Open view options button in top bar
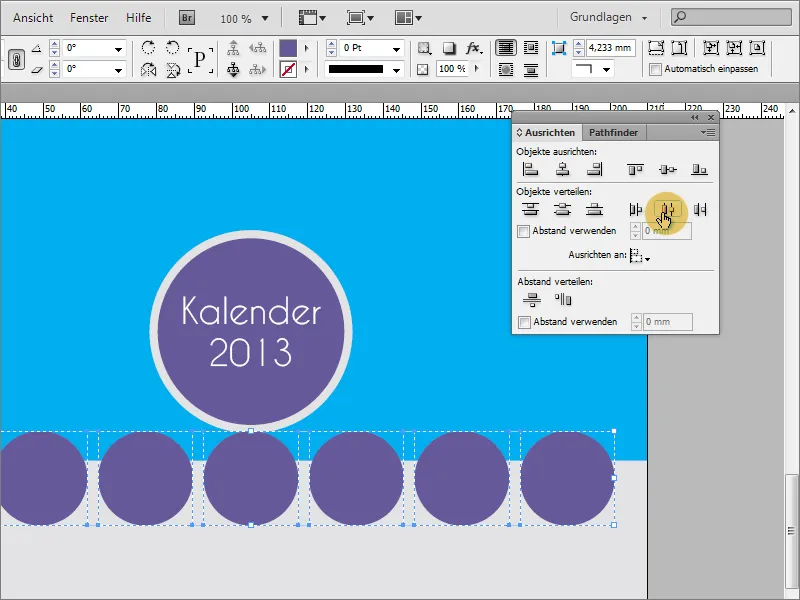The width and height of the screenshot is (800, 600). click(312, 18)
